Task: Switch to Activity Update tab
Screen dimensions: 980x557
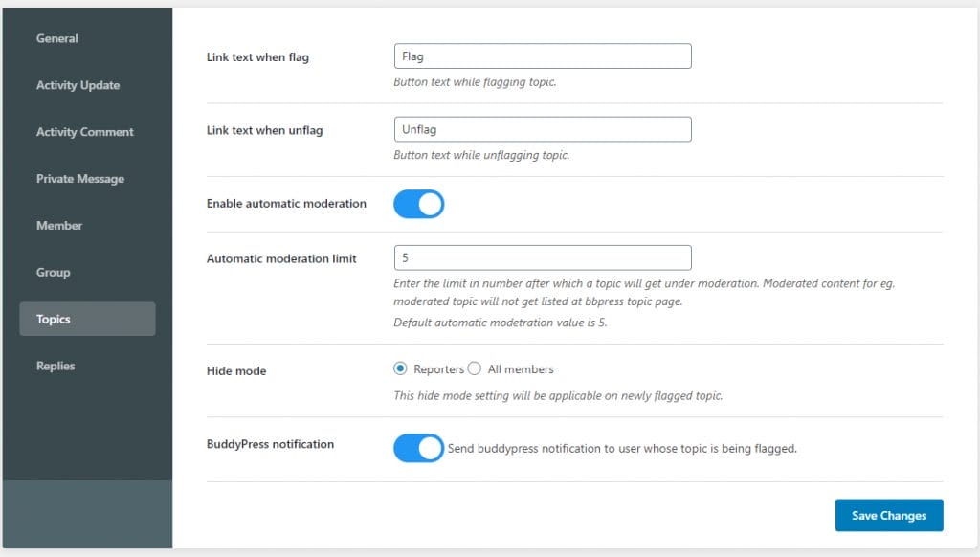Action: pyautogui.click(x=78, y=85)
